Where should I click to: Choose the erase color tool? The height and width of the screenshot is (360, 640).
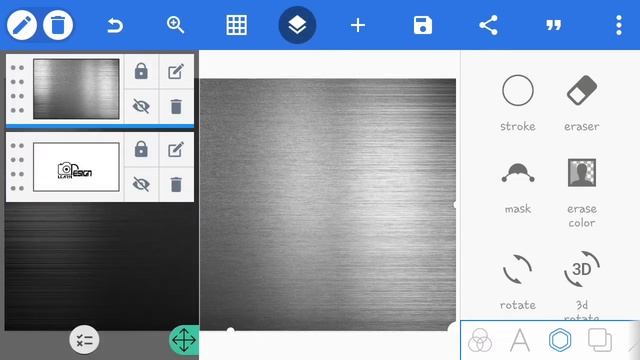click(x=582, y=173)
